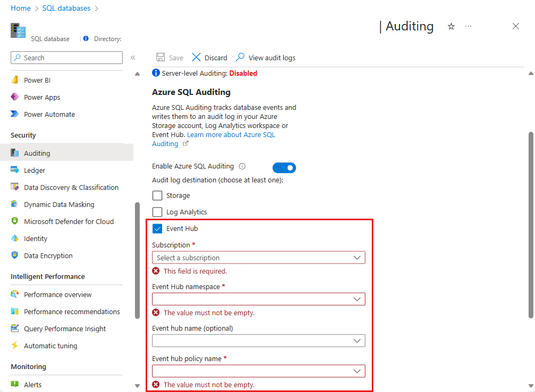This screenshot has height=392, width=535.
Task: Go to SQL databases breadcrumb
Action: click(x=66, y=8)
